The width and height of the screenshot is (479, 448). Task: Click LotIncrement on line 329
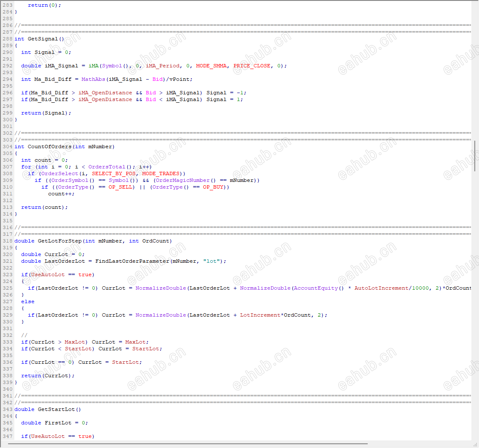[x=260, y=315]
